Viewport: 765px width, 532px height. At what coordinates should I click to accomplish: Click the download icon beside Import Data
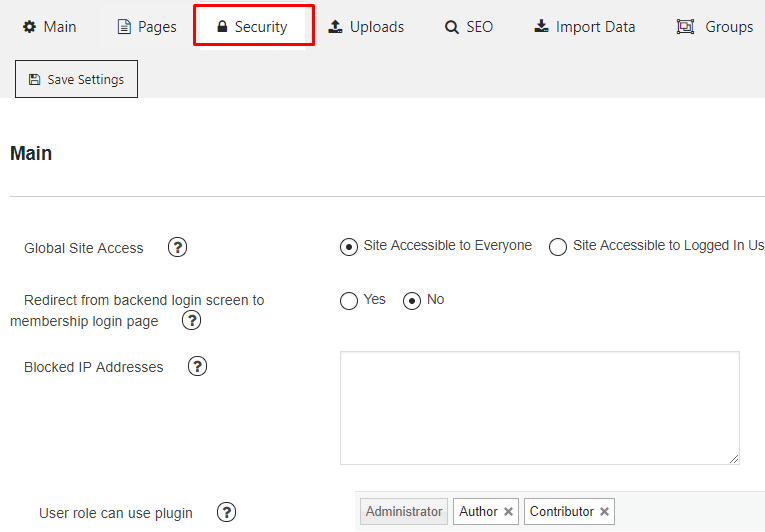click(x=541, y=26)
